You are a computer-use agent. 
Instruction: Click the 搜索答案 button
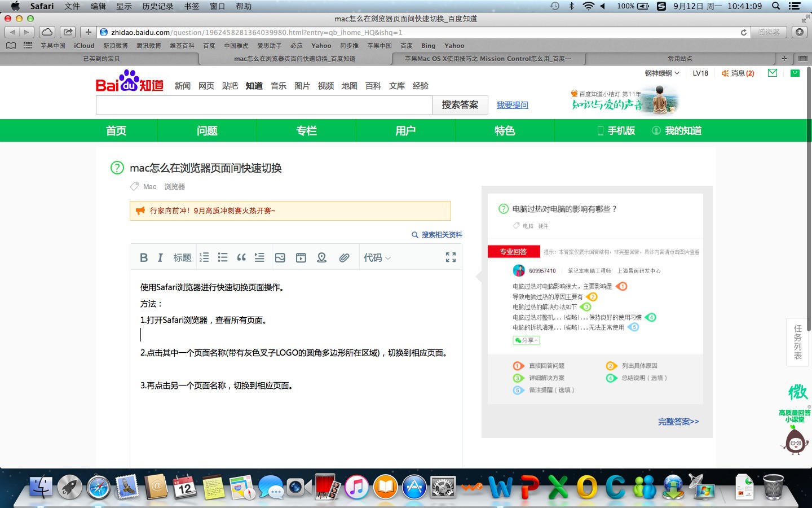coord(460,105)
